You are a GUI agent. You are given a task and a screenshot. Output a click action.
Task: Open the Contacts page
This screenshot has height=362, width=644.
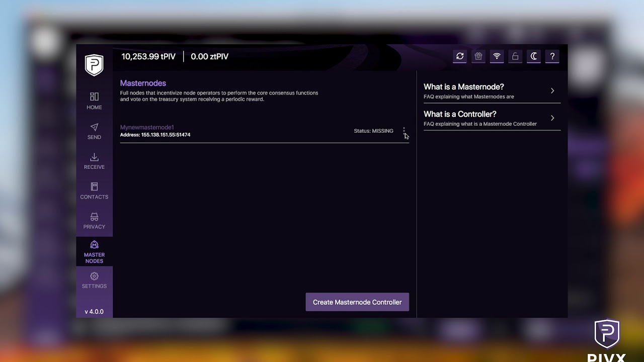[94, 191]
